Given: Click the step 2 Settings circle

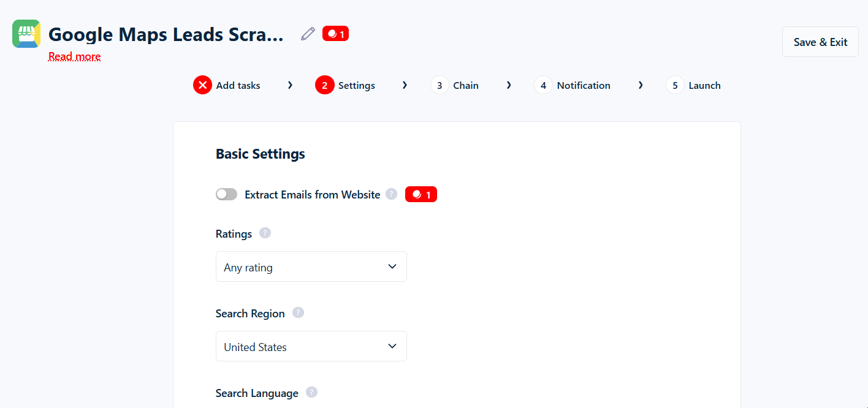Looking at the screenshot, I should click(x=325, y=85).
